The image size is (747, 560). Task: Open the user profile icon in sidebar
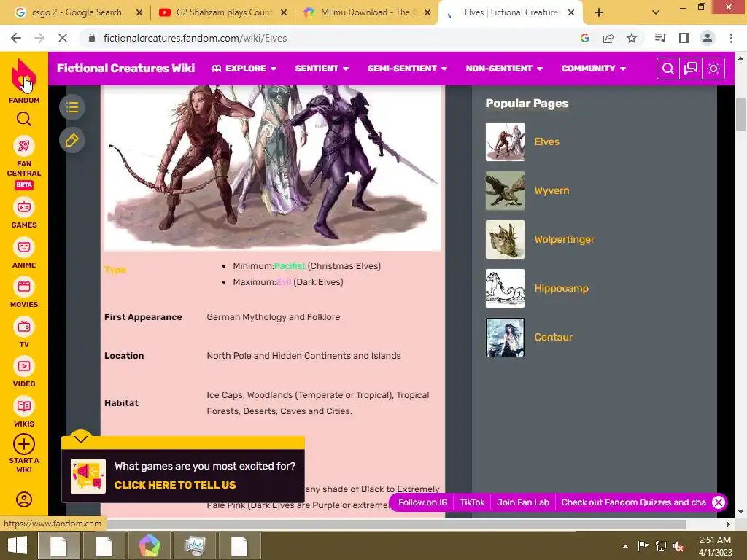click(24, 499)
